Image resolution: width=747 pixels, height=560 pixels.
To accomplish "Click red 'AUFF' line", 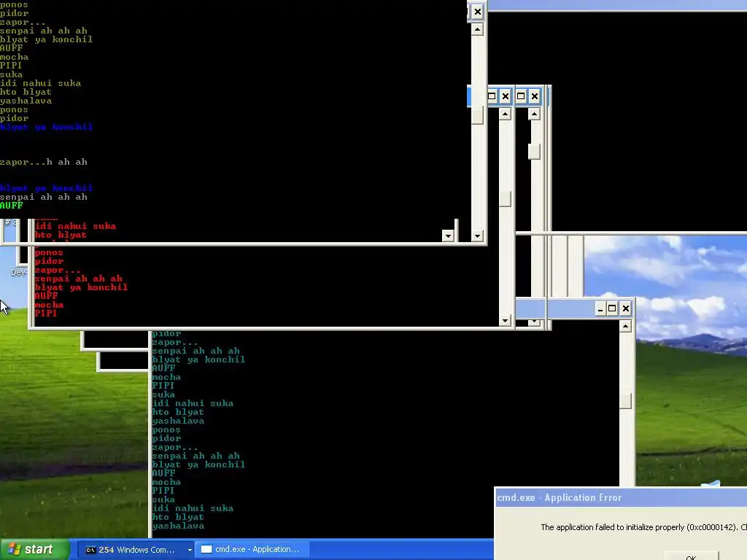I will click(x=46, y=296).
